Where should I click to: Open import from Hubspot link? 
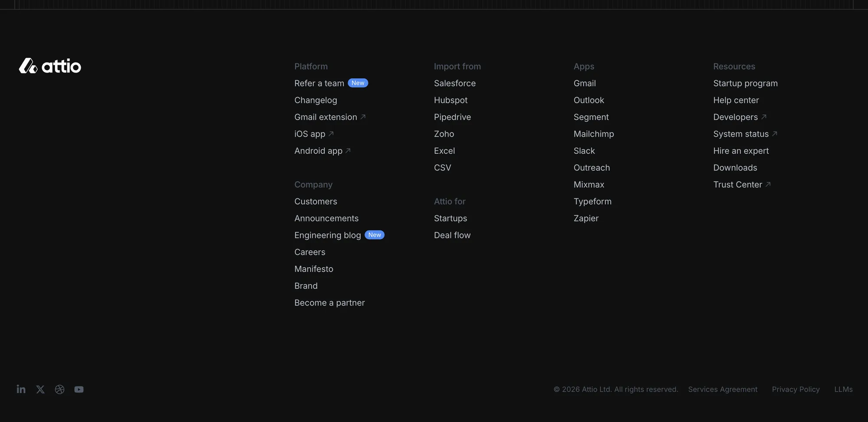point(450,100)
